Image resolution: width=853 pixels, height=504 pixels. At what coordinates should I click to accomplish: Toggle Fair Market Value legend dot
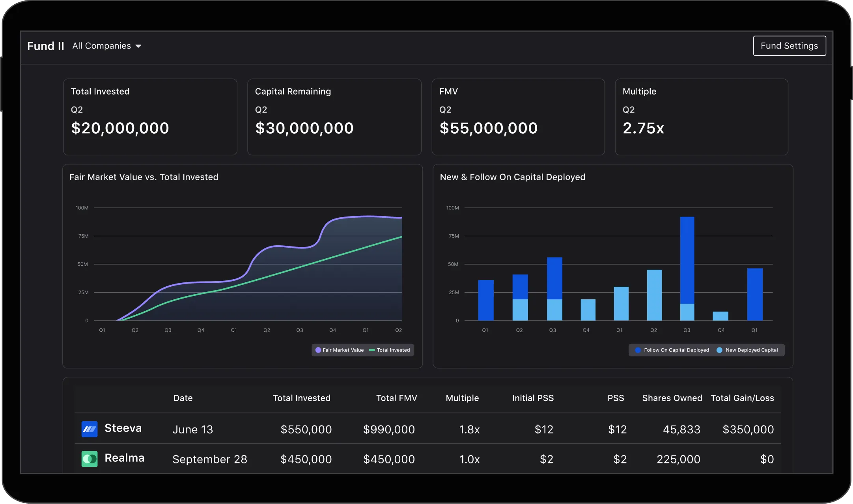click(x=318, y=350)
